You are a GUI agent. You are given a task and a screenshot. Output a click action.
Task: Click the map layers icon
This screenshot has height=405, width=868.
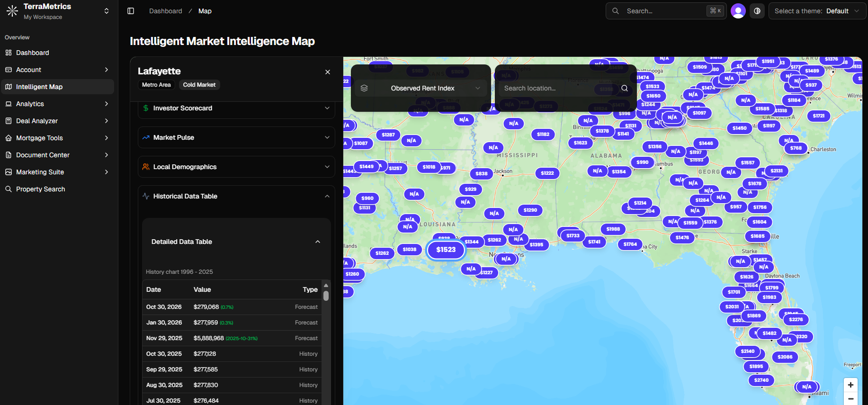(x=364, y=88)
